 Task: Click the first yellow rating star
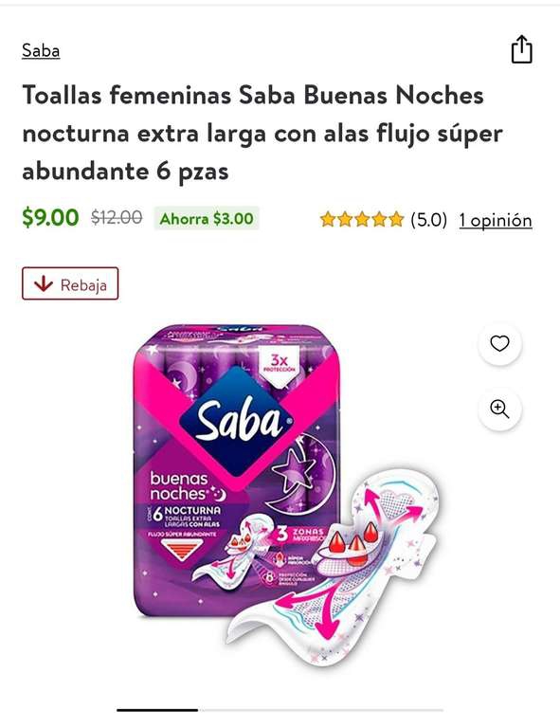[328, 219]
